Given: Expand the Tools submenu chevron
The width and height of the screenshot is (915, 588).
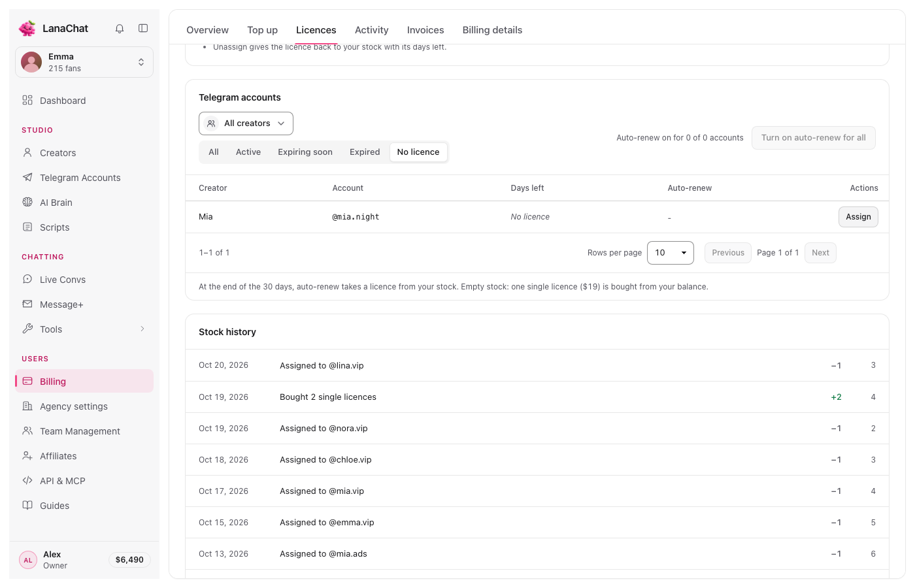Looking at the screenshot, I should pyautogui.click(x=142, y=329).
